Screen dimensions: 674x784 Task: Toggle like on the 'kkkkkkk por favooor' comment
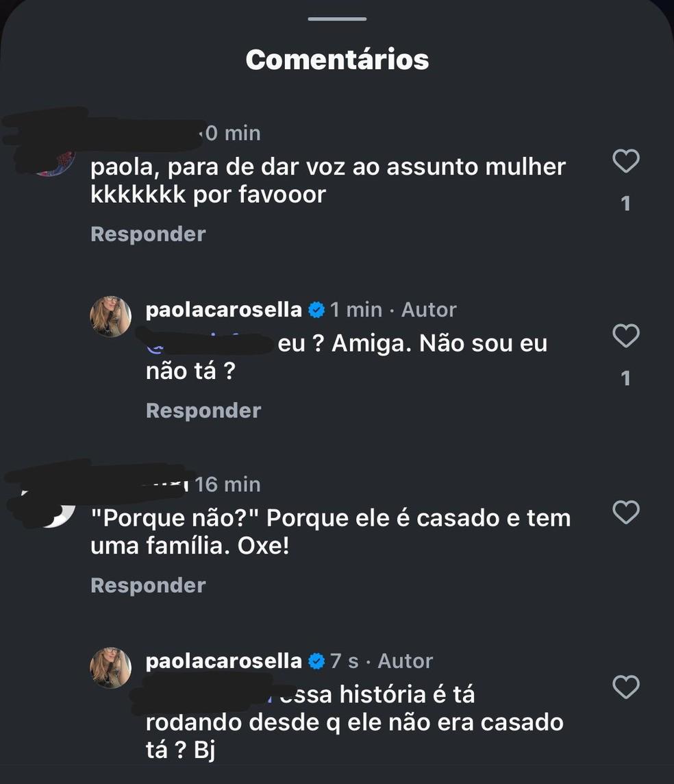click(625, 160)
